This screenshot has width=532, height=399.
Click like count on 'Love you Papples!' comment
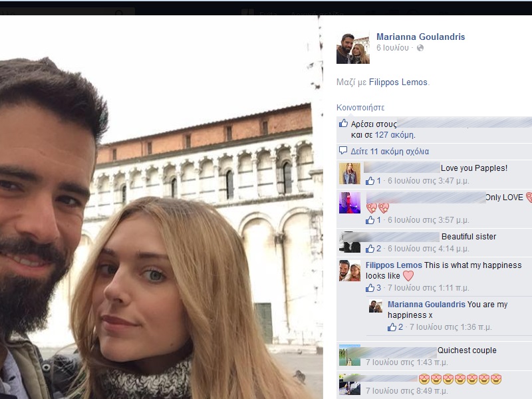click(x=373, y=181)
